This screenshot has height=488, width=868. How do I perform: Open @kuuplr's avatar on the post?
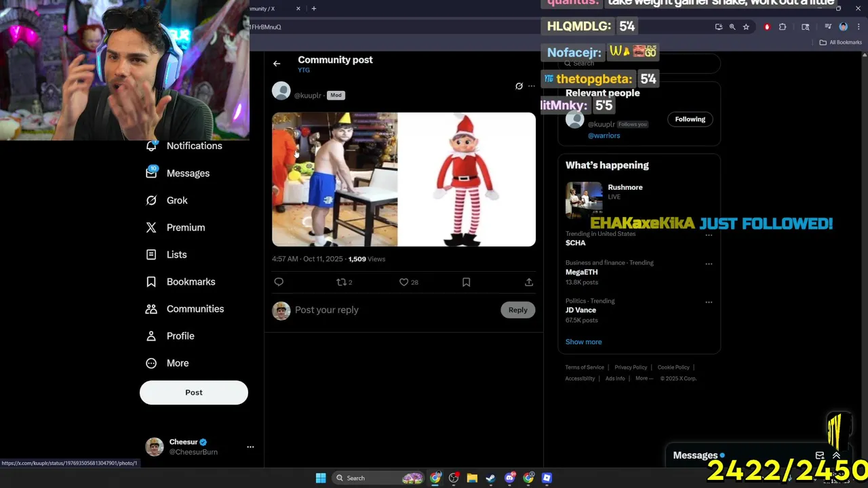281,91
